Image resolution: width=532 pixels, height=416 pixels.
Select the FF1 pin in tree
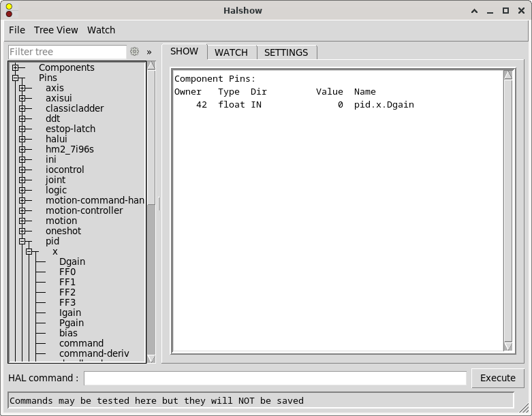tap(67, 282)
